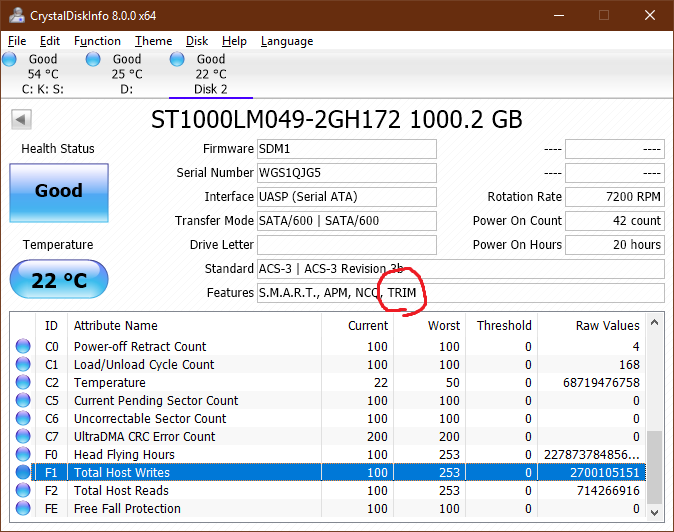This screenshot has height=532, width=674.
Task: Select the Disk 2 tab
Action: point(211,74)
